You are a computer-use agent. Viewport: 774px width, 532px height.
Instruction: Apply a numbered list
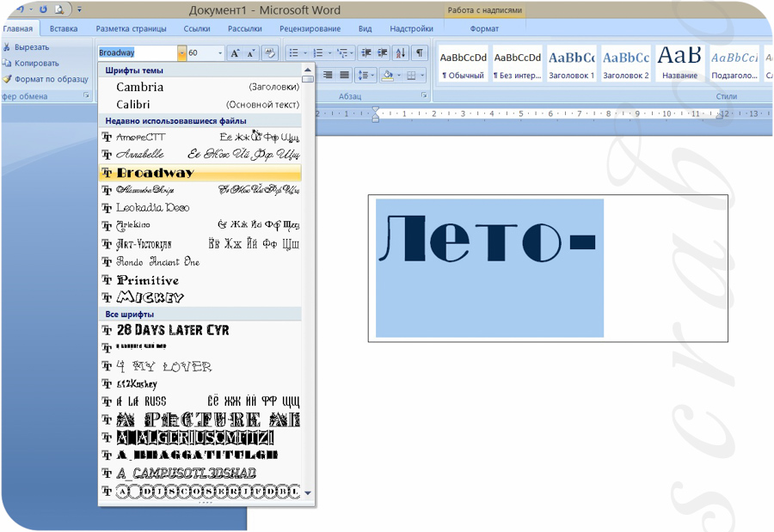tap(318, 52)
